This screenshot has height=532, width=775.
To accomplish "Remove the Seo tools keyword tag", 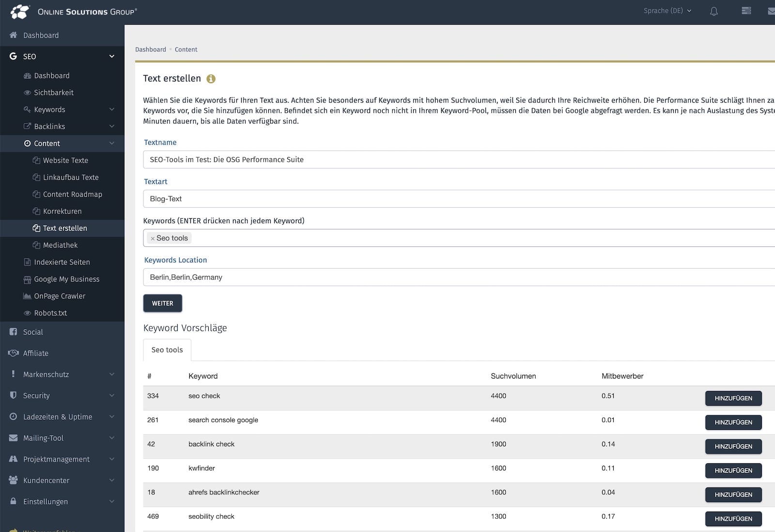I will pos(153,239).
